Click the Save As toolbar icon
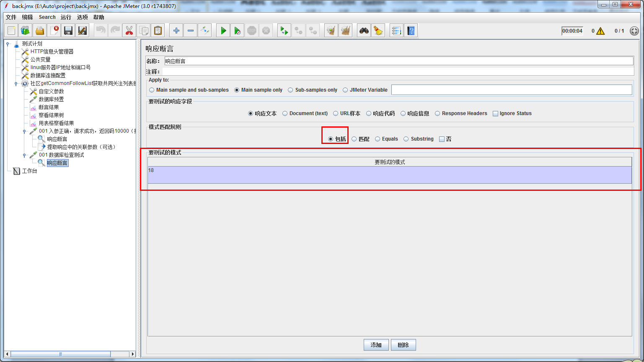 (83, 31)
